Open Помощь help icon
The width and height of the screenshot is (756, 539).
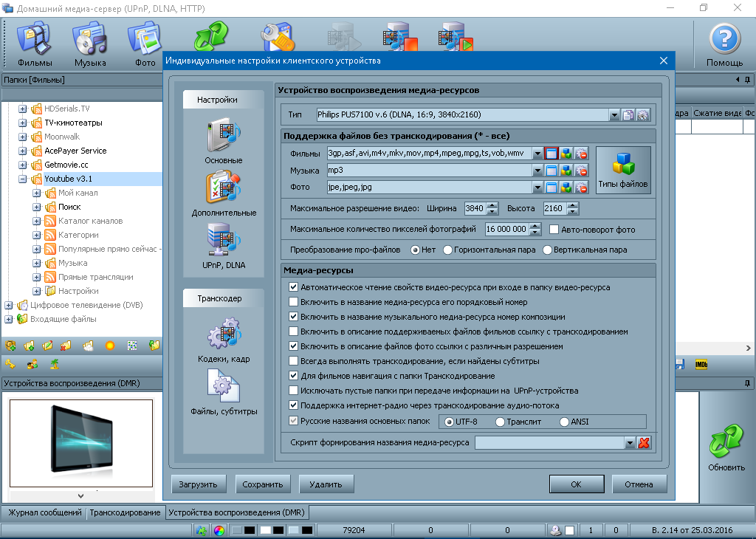coord(724,43)
